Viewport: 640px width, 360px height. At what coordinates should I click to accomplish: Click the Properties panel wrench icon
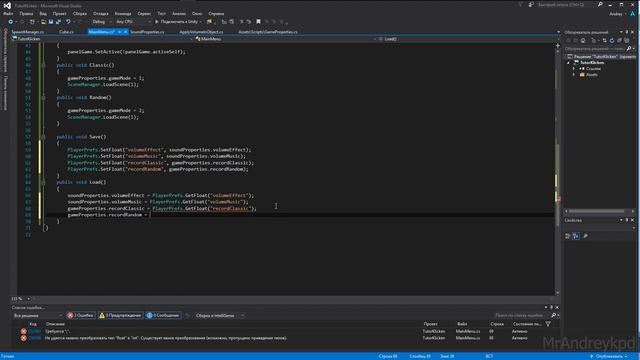(x=585, y=236)
